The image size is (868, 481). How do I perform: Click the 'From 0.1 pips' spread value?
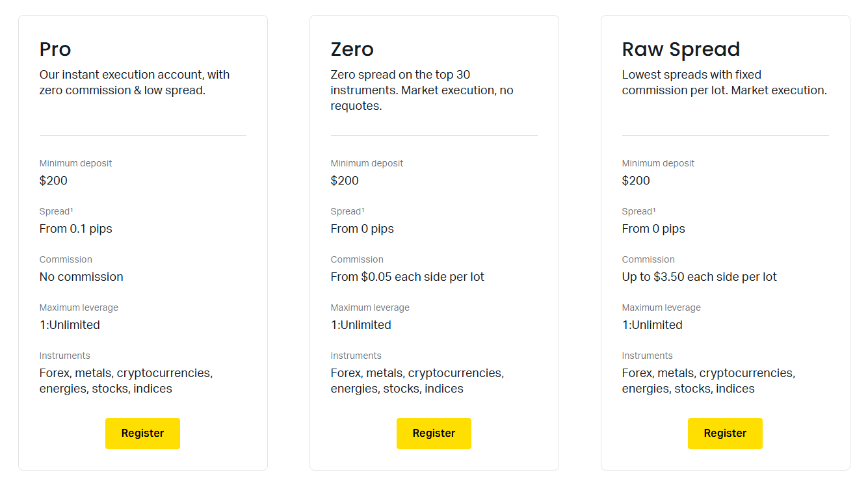tap(76, 229)
